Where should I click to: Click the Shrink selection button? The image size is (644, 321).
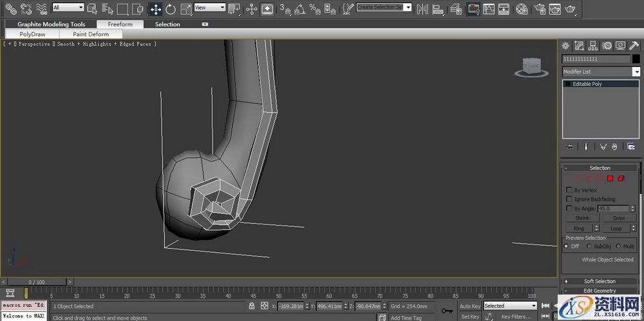pos(582,218)
